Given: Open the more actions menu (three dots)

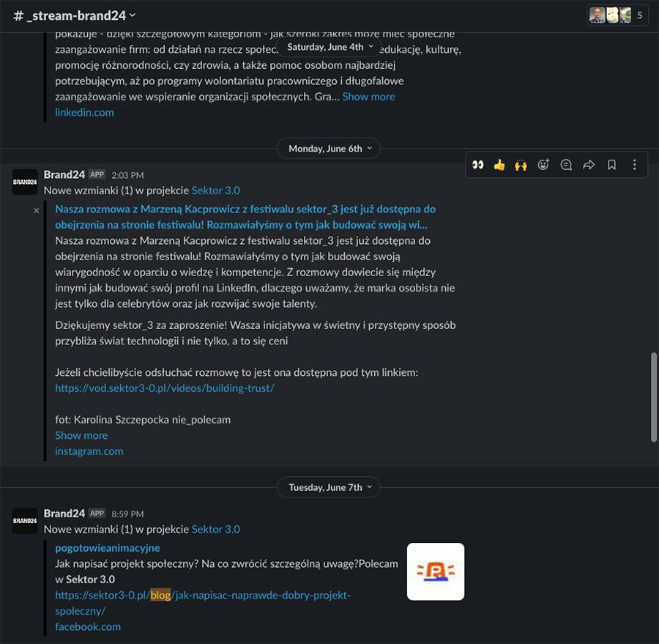Looking at the screenshot, I should click(x=634, y=165).
